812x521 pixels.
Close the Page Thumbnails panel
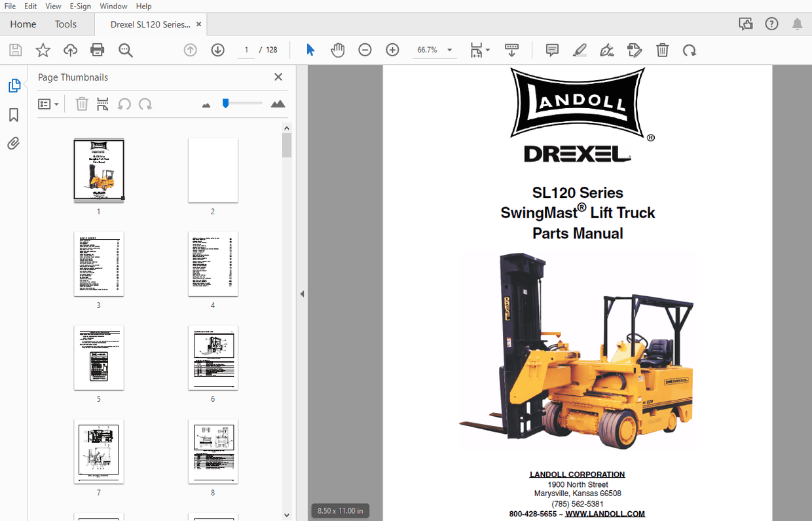click(278, 77)
